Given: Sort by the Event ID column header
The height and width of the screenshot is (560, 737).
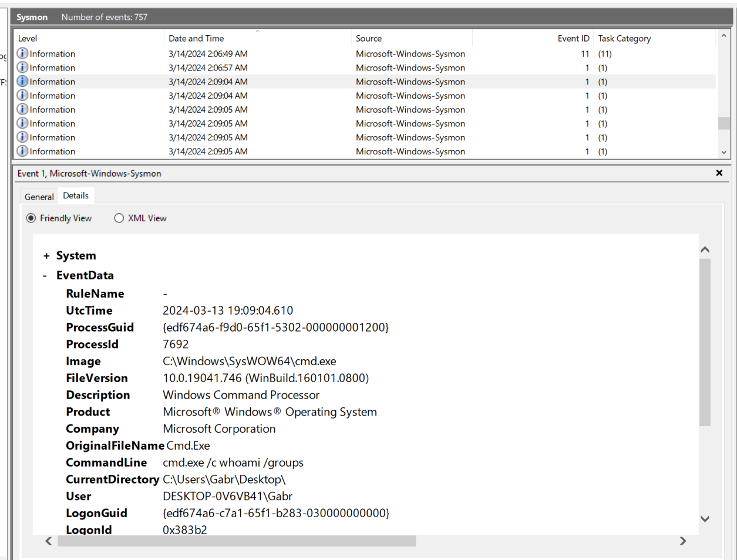Looking at the screenshot, I should coord(573,39).
